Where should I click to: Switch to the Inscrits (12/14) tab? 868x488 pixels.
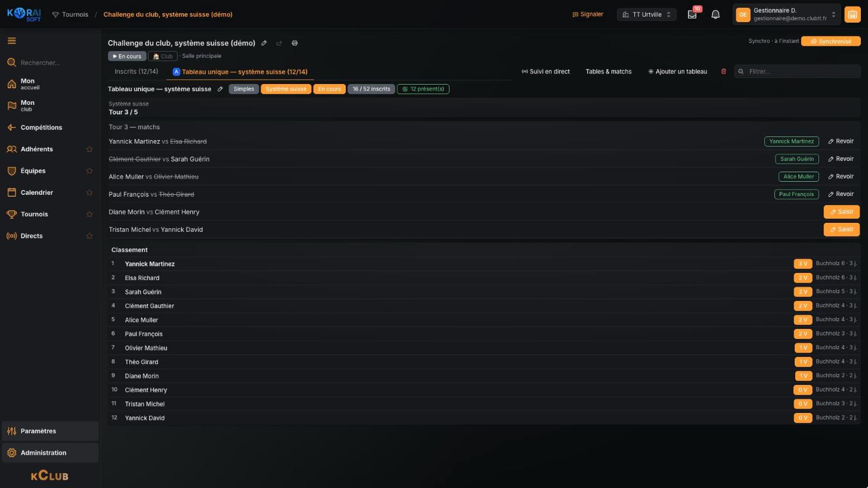click(x=136, y=72)
